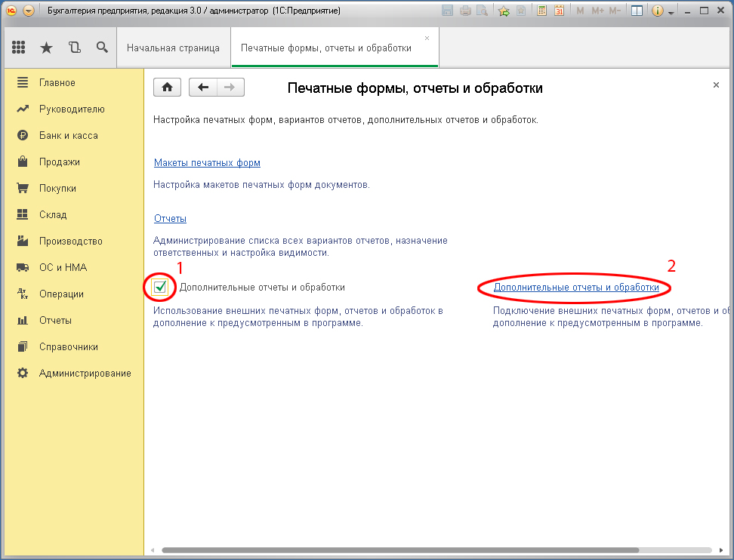Toggle the Дополнительные отчеты и обработки checkbox
The width and height of the screenshot is (734, 560).
coord(160,286)
